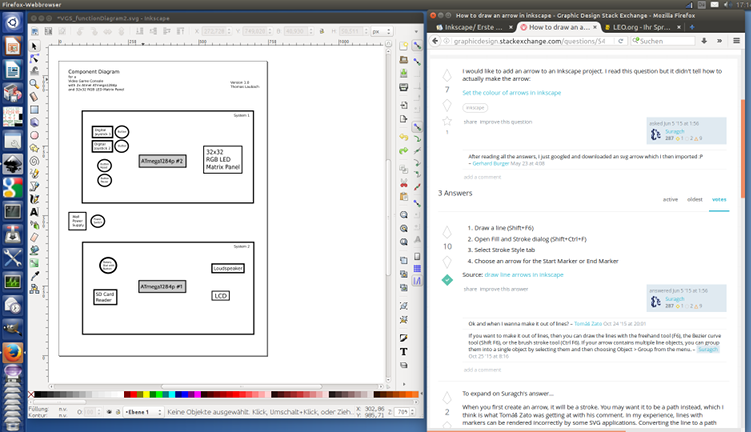This screenshot has height=432, width=751.
Task: Select the Paint Bucket fill tool
Action: 34,250
